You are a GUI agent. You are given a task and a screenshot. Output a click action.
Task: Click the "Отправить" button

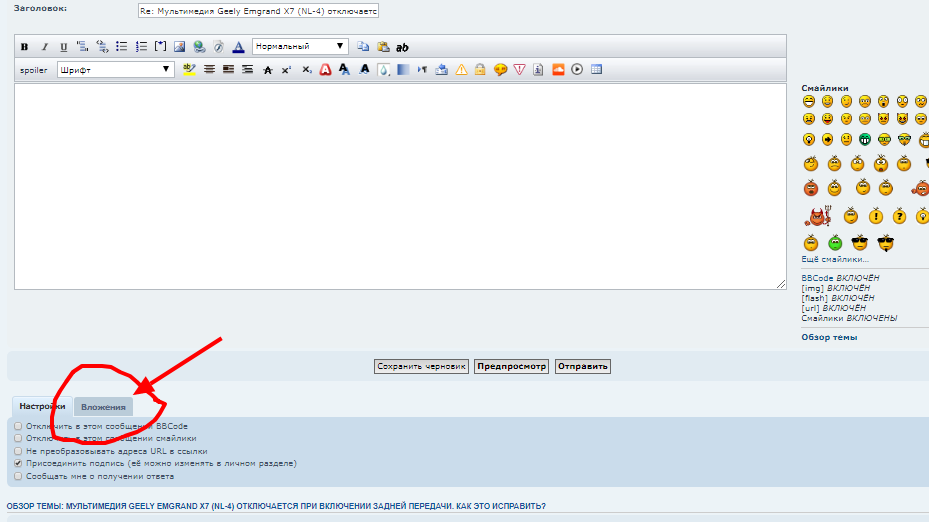(582, 366)
